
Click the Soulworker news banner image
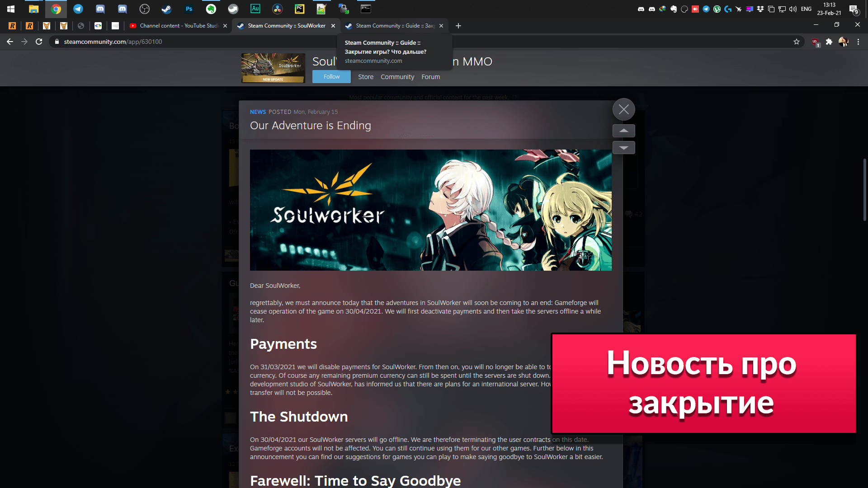point(431,210)
